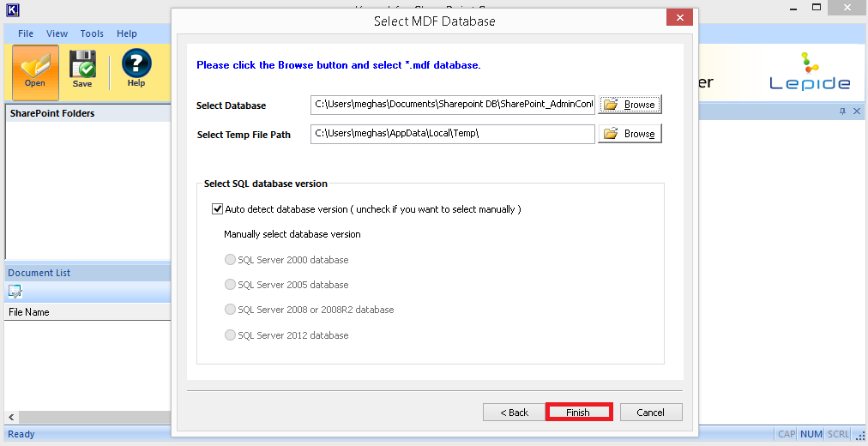This screenshot has height=446, width=868.
Task: Select SQL Server 2000 database option
Action: pyautogui.click(x=230, y=260)
